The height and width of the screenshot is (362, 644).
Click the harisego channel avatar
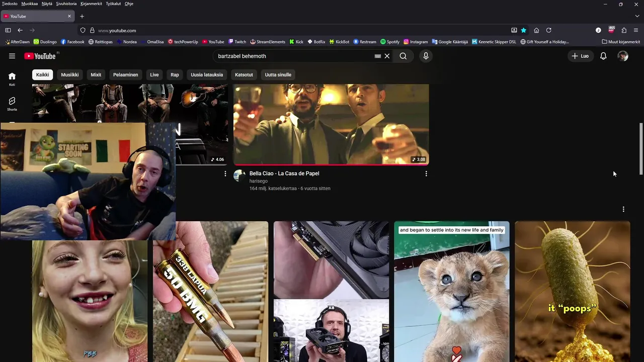(239, 175)
